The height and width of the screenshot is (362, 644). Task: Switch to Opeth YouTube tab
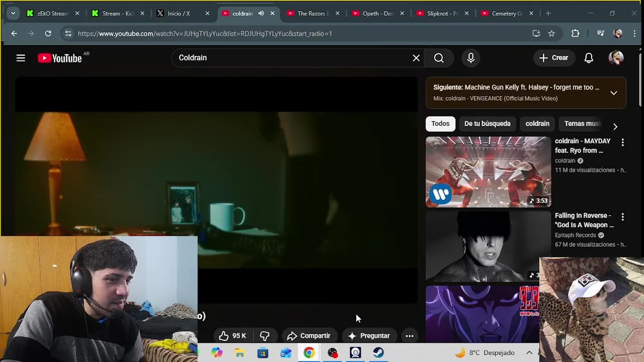[x=377, y=13]
